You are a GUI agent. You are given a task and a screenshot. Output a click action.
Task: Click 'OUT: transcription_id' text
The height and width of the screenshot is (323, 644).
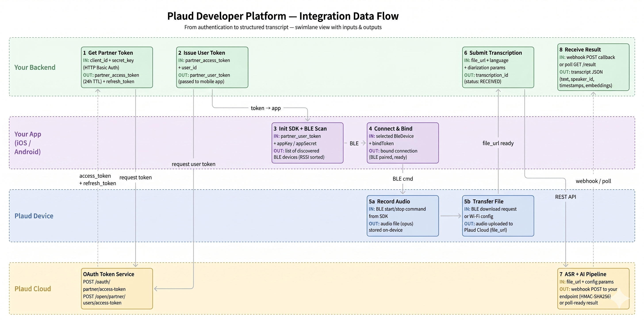[x=486, y=75]
